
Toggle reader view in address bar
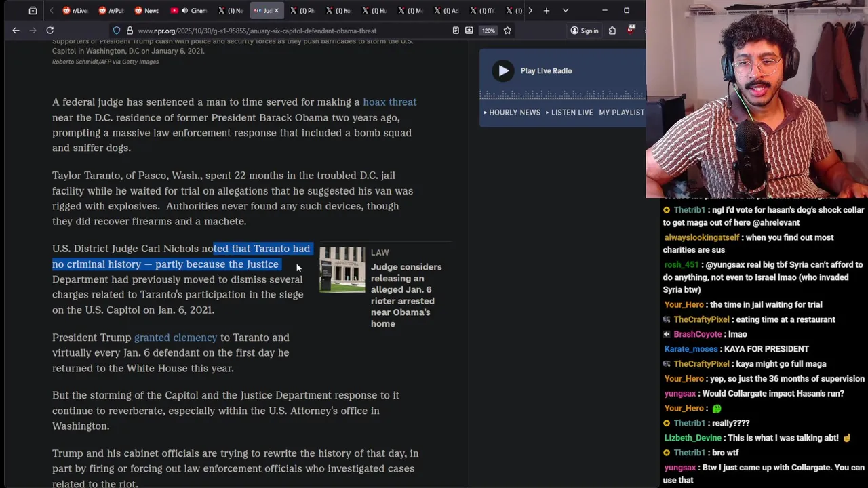click(x=456, y=30)
